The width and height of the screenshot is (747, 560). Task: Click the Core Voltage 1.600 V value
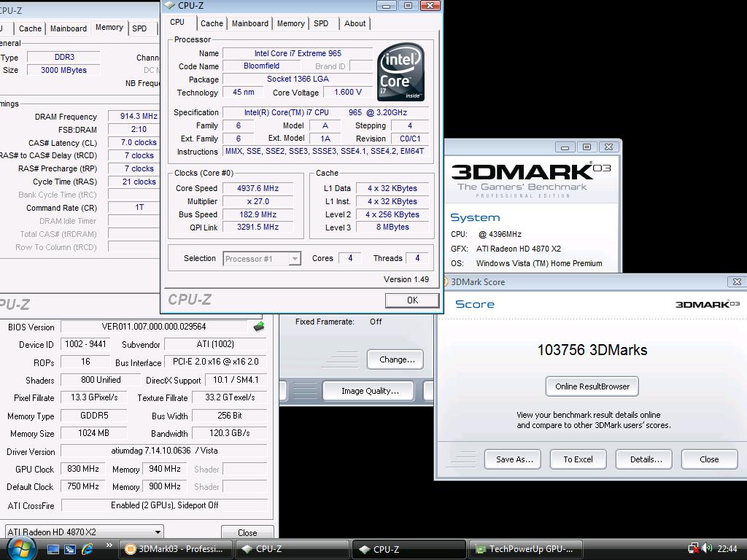coord(348,92)
